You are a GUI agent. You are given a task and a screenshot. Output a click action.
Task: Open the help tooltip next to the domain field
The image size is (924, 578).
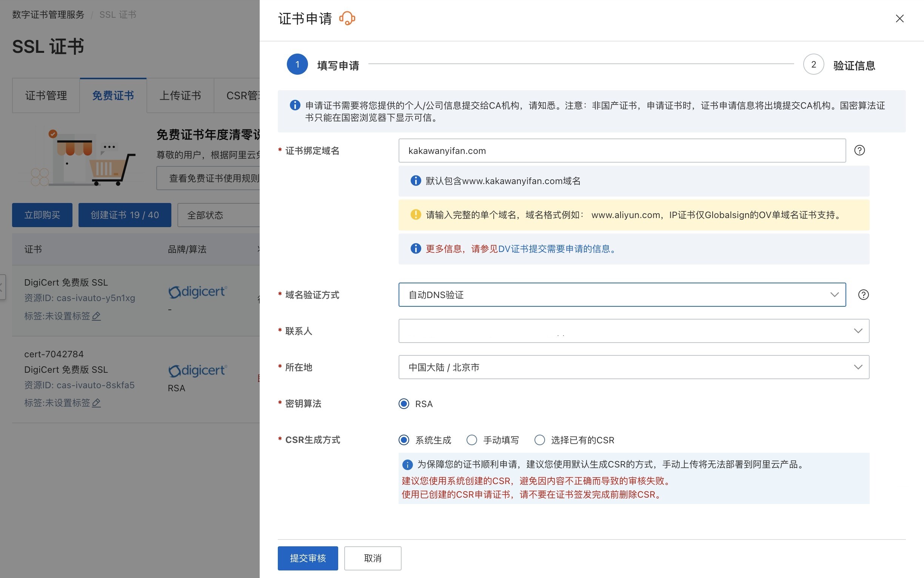pos(860,150)
